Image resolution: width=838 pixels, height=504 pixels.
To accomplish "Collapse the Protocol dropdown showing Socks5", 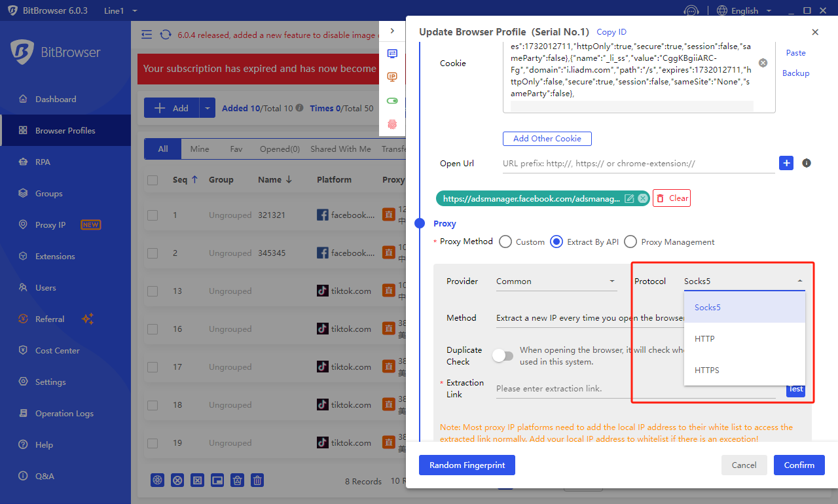I will click(744, 281).
